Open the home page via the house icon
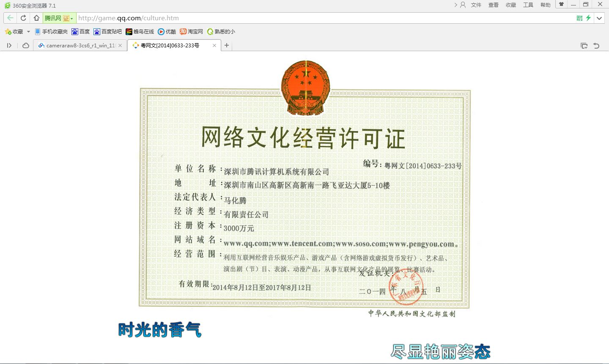 click(x=36, y=18)
